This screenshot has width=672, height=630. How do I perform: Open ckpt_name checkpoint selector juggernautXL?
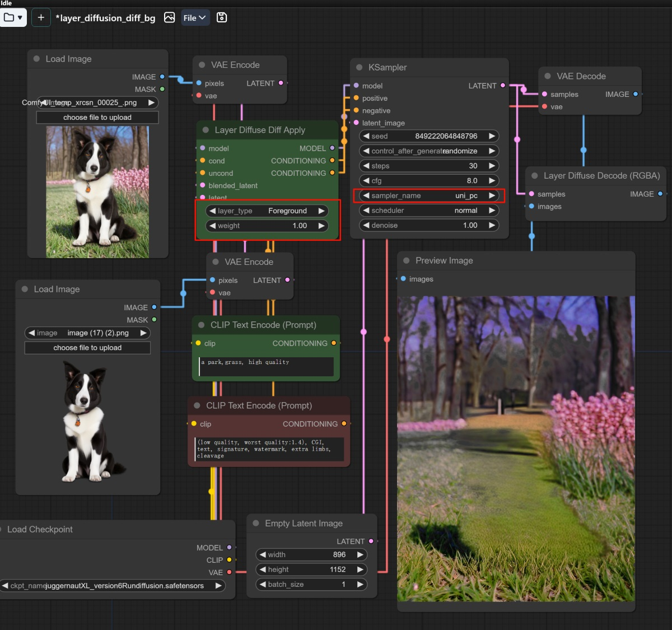112,586
